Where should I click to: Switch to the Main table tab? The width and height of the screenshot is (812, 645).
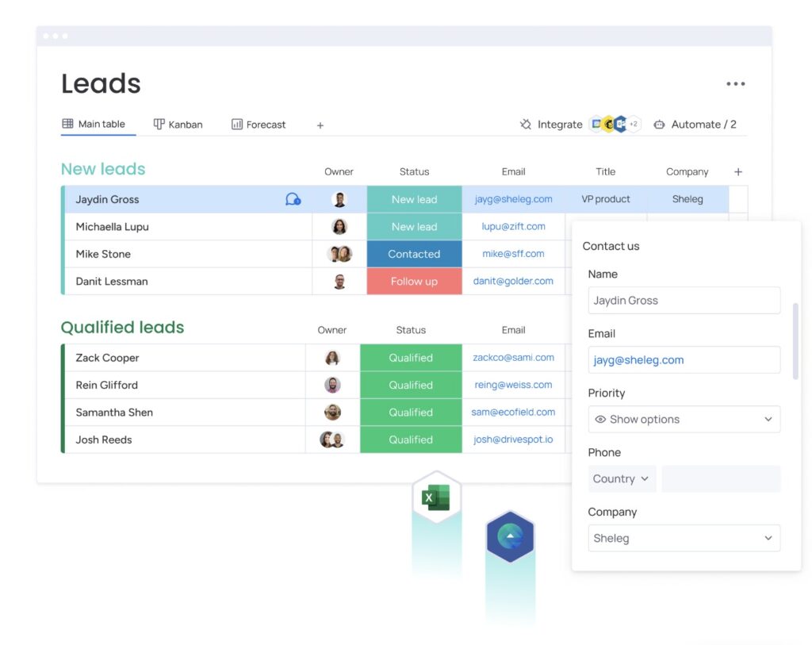[94, 125]
